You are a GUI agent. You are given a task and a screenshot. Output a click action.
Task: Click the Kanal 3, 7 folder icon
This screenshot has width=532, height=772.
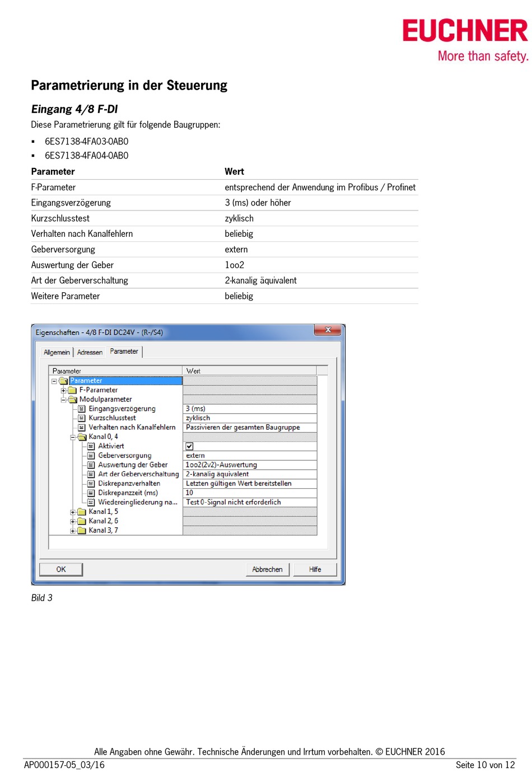coord(82,531)
